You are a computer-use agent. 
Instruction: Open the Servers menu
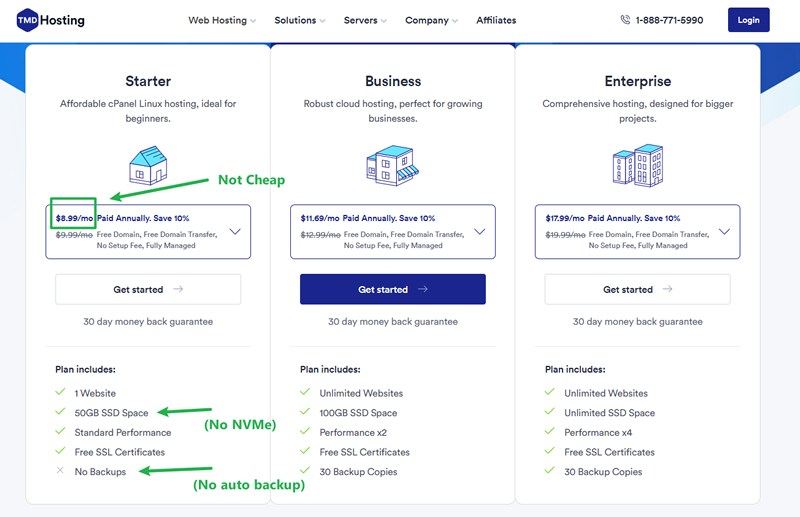point(365,20)
